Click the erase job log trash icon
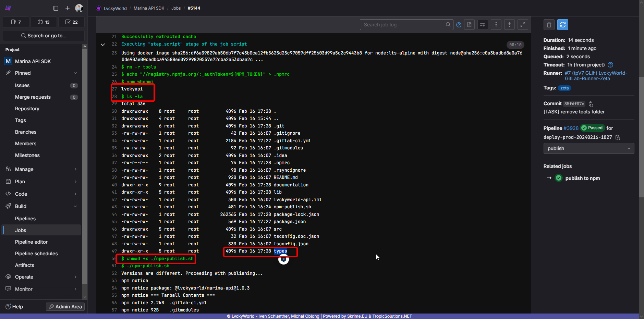 (x=549, y=25)
